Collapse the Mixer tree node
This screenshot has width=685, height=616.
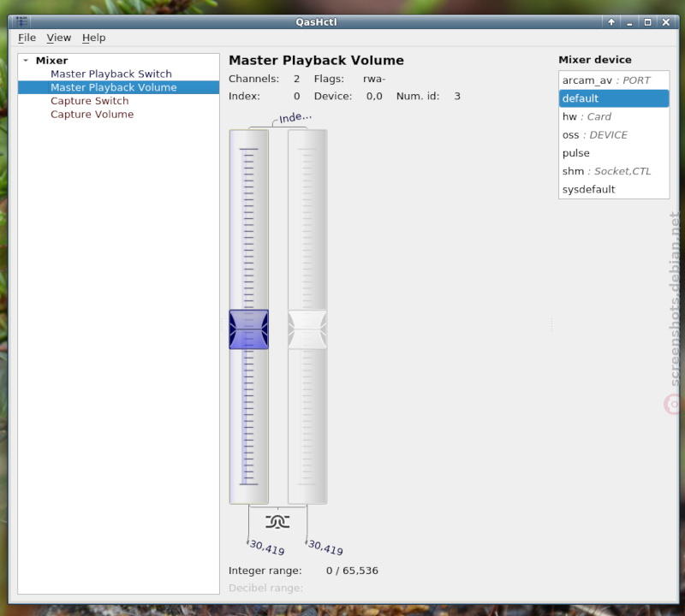click(26, 60)
